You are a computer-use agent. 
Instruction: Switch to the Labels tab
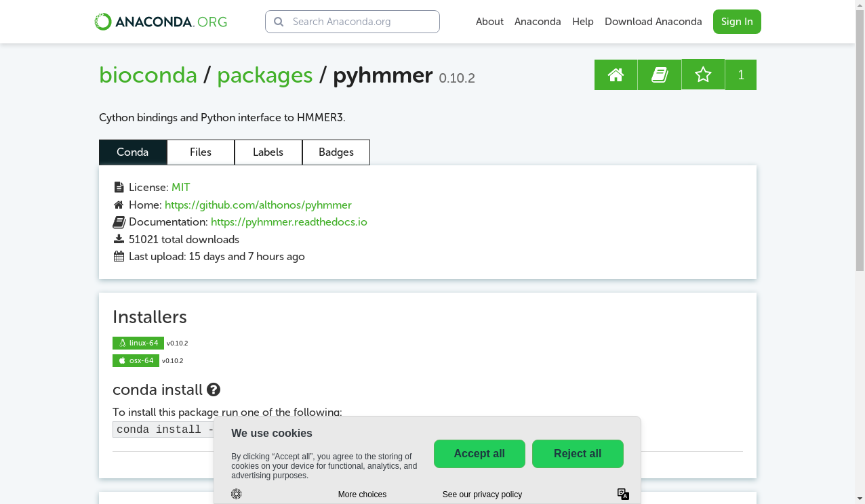268,152
